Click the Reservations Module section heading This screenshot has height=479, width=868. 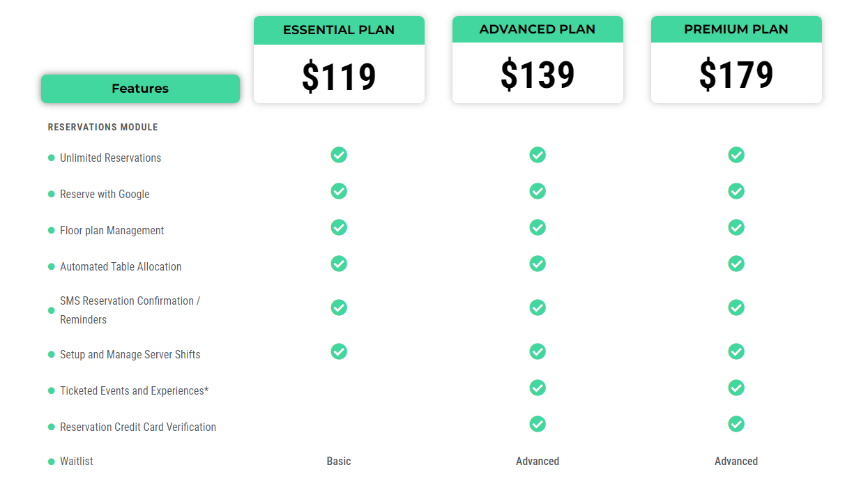pyautogui.click(x=103, y=128)
